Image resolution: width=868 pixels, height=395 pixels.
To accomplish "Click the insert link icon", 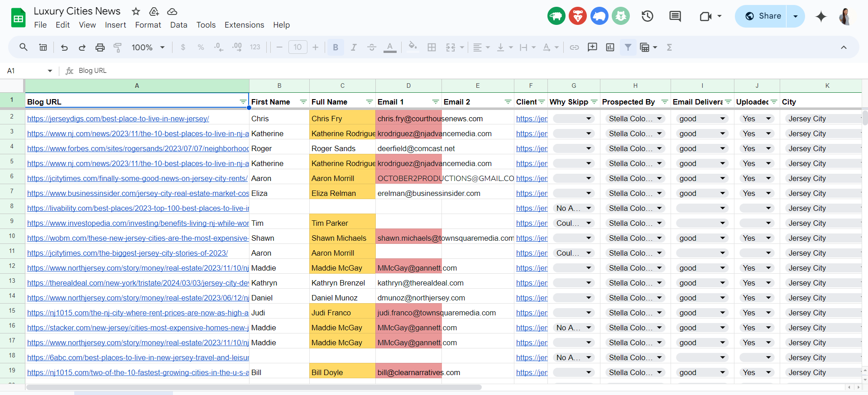I will (574, 48).
